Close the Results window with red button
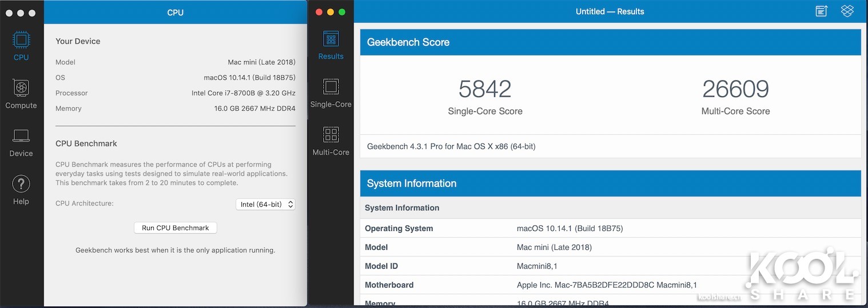The image size is (868, 308). point(319,11)
